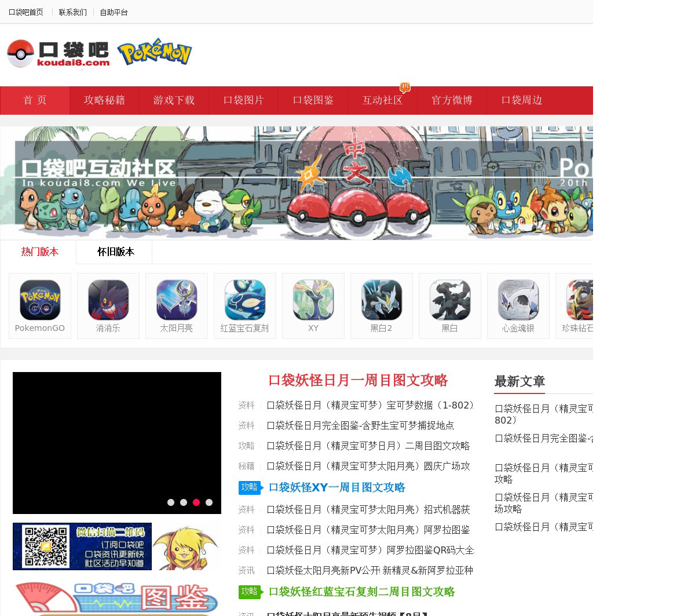Click 口袋吧首页 top link

pos(25,12)
